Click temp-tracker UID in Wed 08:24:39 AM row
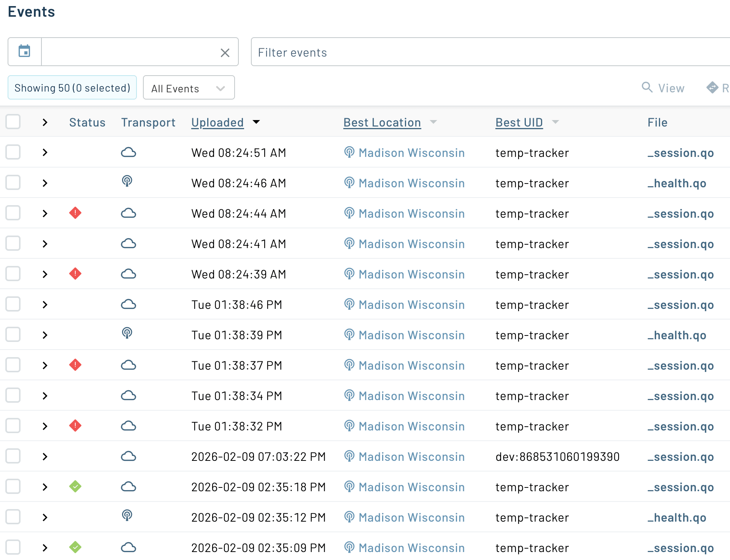The image size is (730, 560). coord(532,274)
